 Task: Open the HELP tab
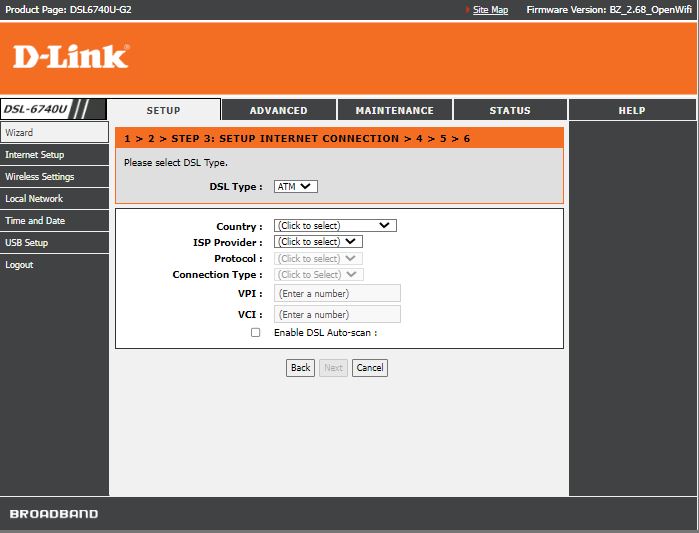click(x=632, y=110)
